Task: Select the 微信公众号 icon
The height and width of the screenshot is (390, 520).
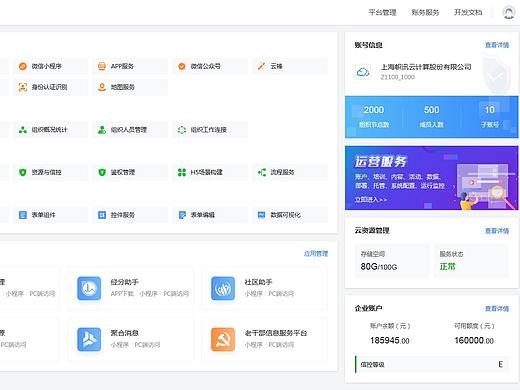Action: 182,66
